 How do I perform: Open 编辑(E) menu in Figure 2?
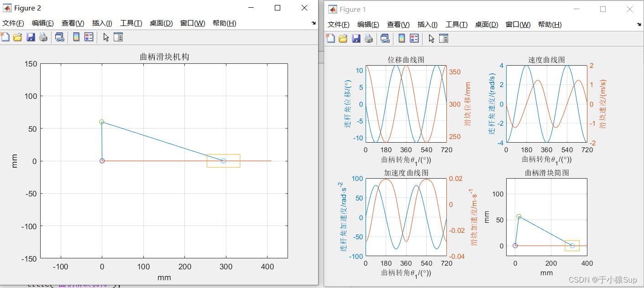pyautogui.click(x=42, y=23)
